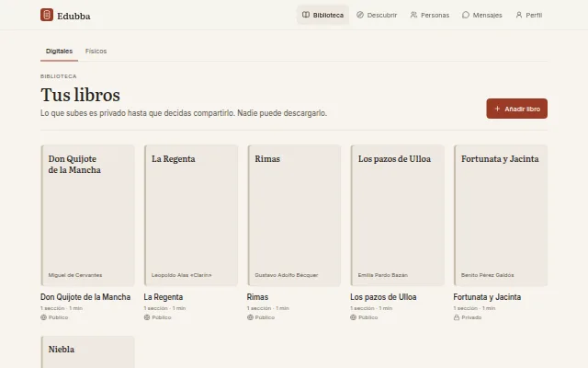
Task: Open the Descubrir compass icon
Action: (360, 15)
